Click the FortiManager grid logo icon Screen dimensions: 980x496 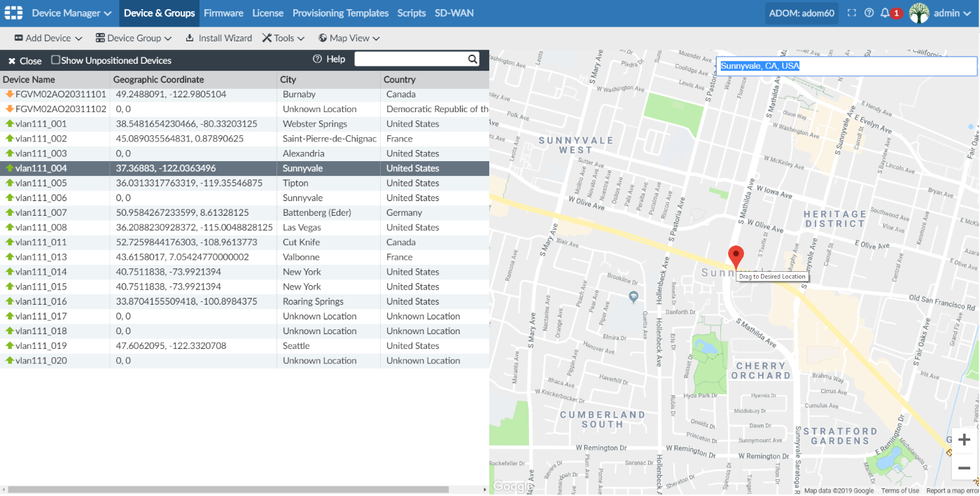pyautogui.click(x=14, y=13)
